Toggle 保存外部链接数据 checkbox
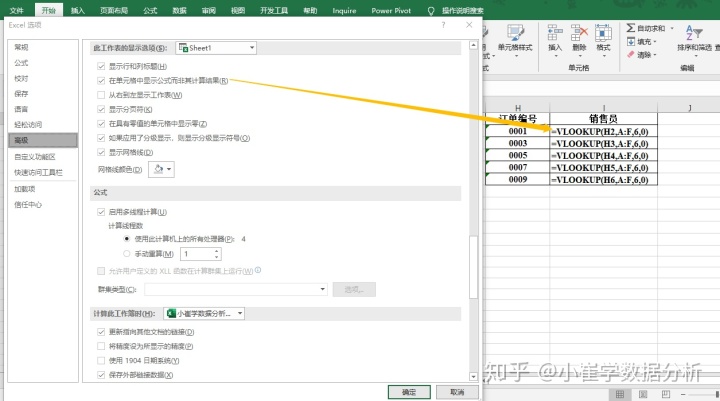This screenshot has height=401, width=720. pos(101,375)
